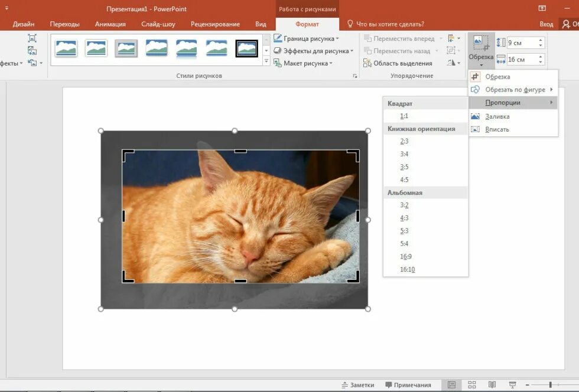
Task: Apply the gray matte frame picture style
Action: (126, 48)
